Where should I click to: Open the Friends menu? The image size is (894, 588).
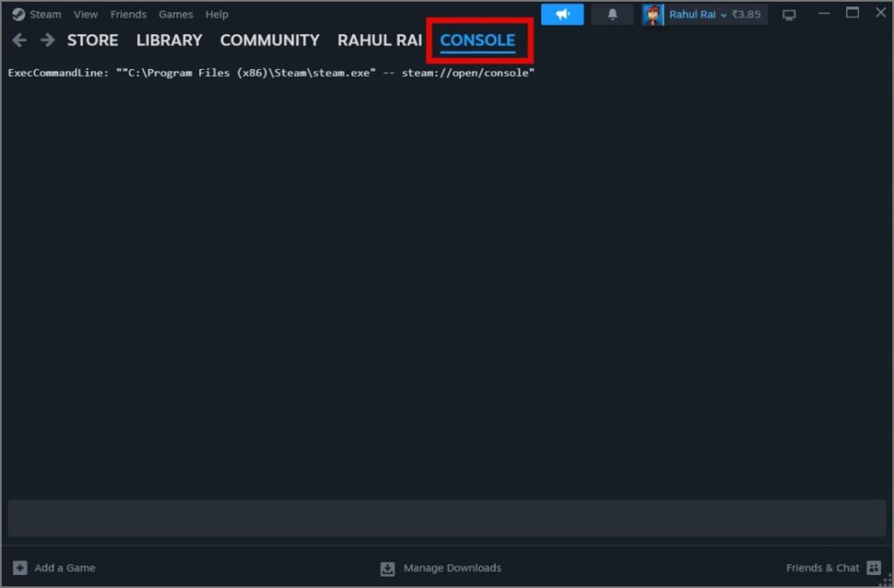coord(128,14)
